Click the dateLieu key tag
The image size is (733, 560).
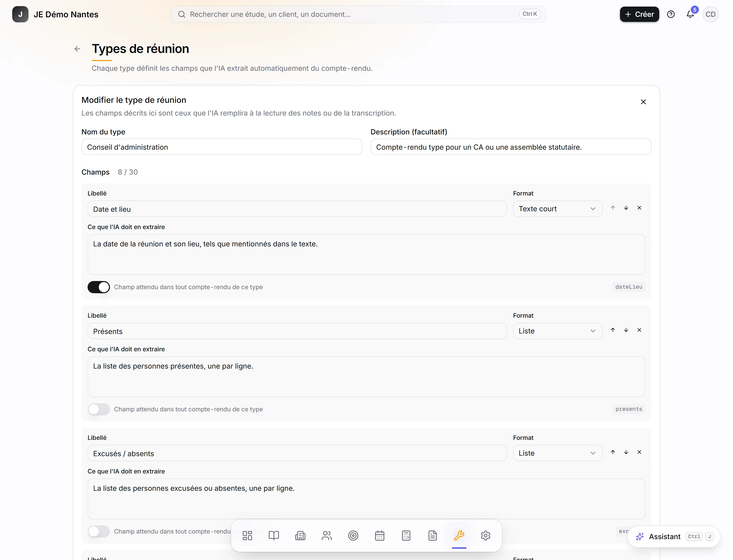point(629,287)
